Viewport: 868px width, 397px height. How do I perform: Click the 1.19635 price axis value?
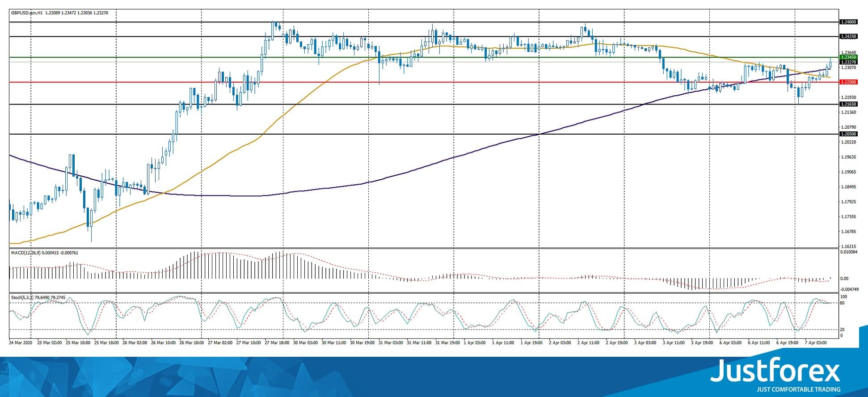pos(848,157)
